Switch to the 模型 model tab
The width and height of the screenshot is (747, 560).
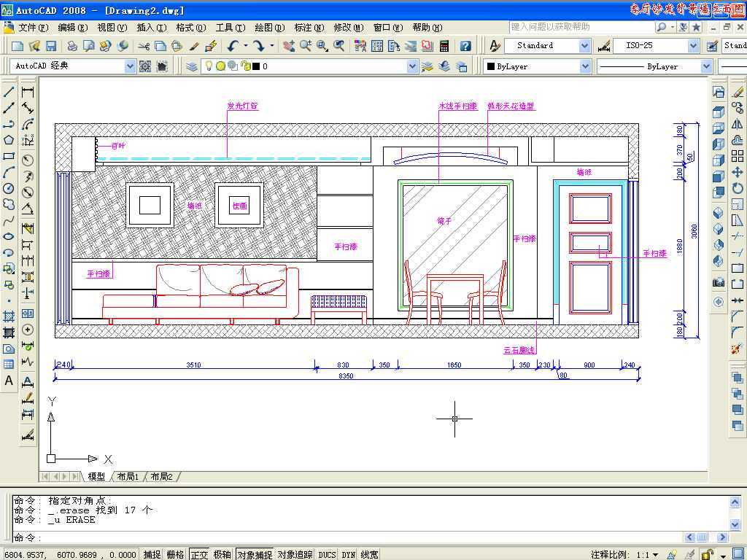[96, 476]
